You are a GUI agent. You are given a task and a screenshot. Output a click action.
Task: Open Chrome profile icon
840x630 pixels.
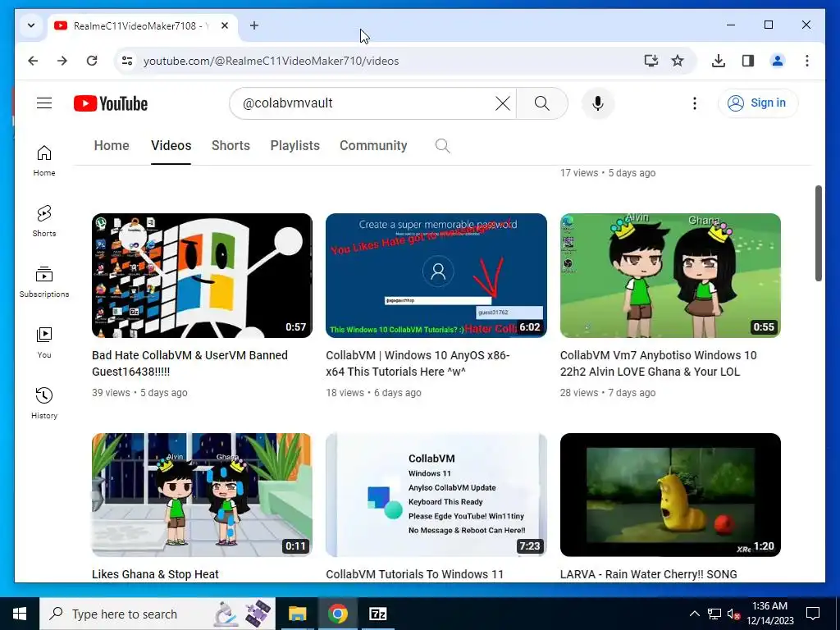tap(778, 61)
